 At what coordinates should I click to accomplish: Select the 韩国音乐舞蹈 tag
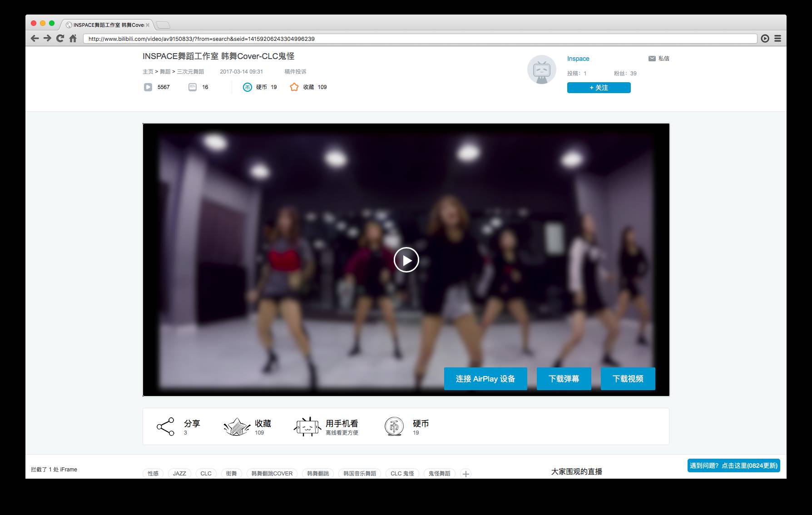pyautogui.click(x=360, y=473)
